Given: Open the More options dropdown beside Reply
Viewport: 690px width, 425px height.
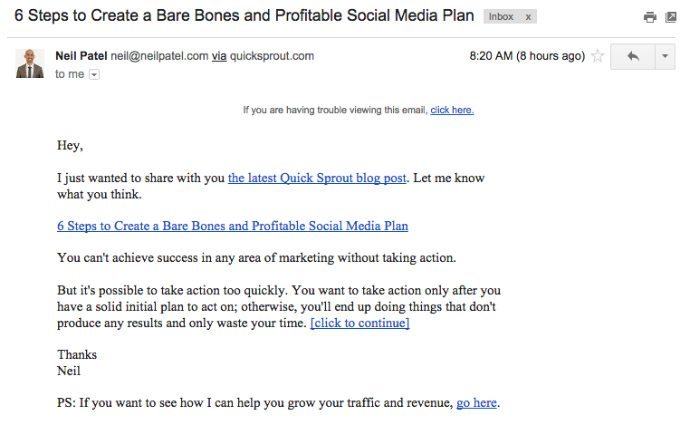Looking at the screenshot, I should tap(663, 57).
